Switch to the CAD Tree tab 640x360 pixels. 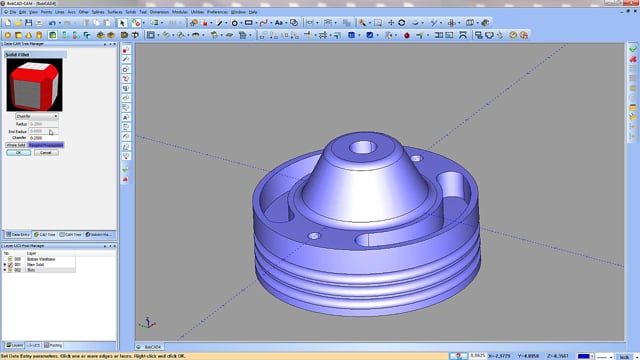click(x=45, y=235)
